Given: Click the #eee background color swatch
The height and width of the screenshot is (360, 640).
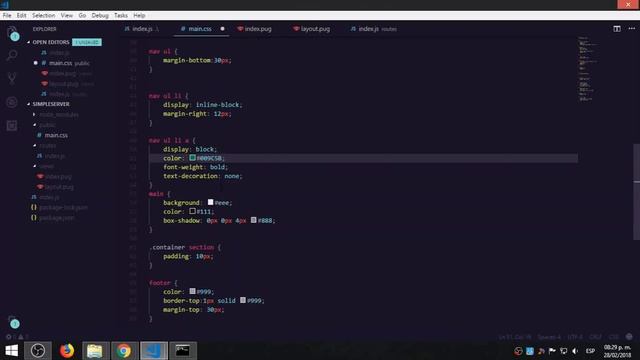Looking at the screenshot, I should (210, 202).
